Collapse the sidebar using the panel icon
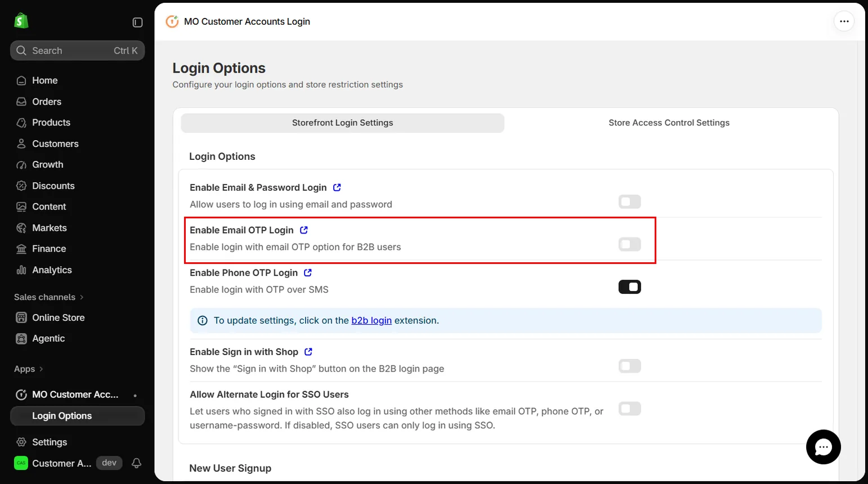Image resolution: width=868 pixels, height=484 pixels. coord(137,23)
